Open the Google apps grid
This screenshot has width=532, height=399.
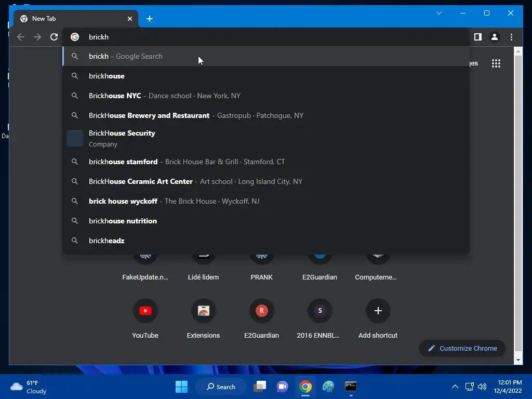pos(496,63)
